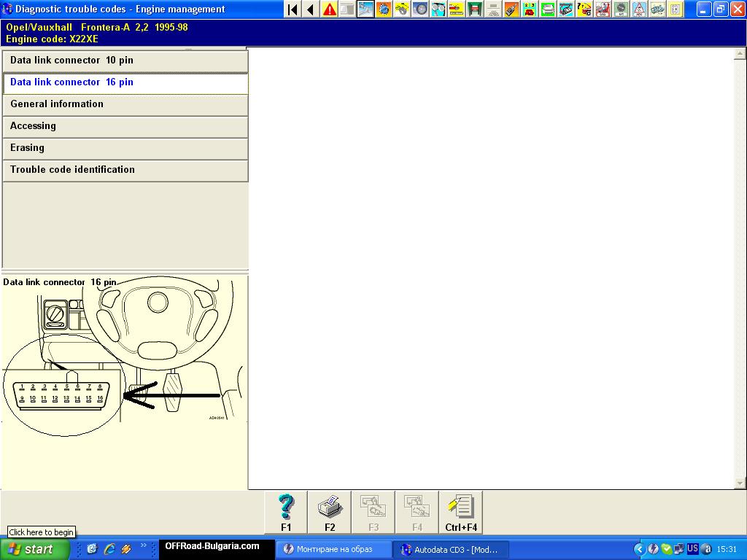Click the blue engine drawing toolbar icon

[657, 9]
